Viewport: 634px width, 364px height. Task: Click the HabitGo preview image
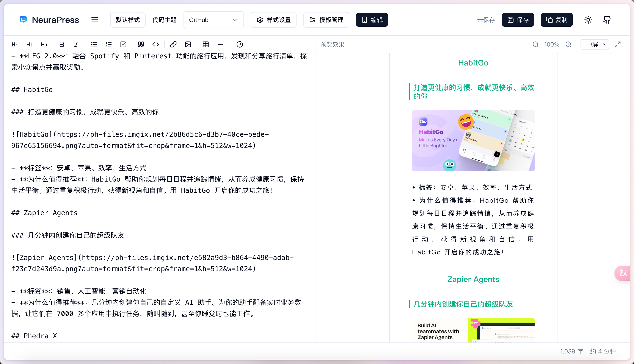tap(473, 140)
